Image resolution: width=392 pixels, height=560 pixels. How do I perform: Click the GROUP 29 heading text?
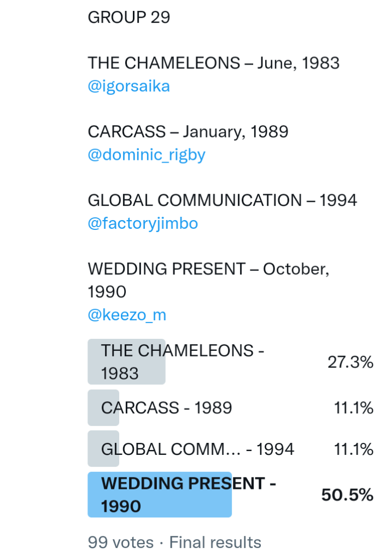(x=129, y=18)
